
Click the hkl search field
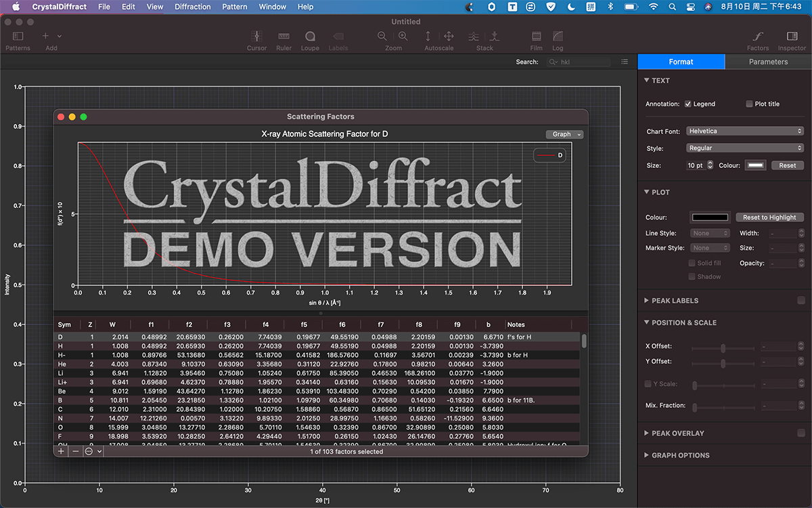[579, 62]
